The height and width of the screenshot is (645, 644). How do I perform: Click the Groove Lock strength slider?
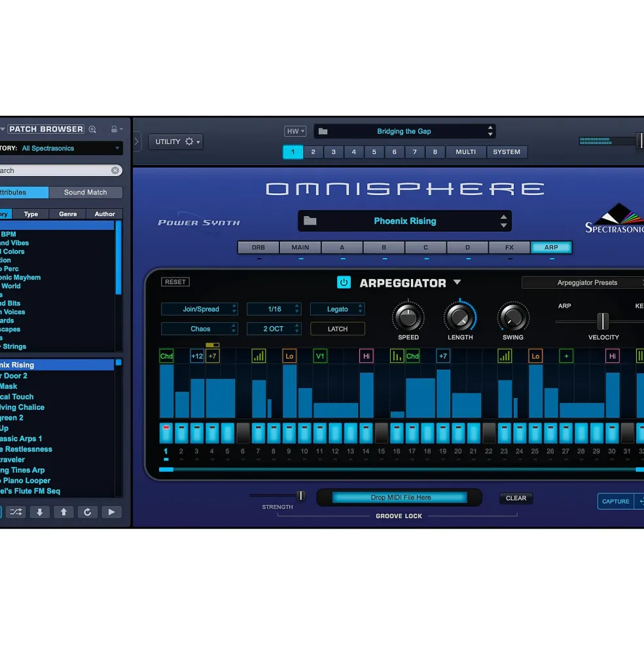point(301,496)
